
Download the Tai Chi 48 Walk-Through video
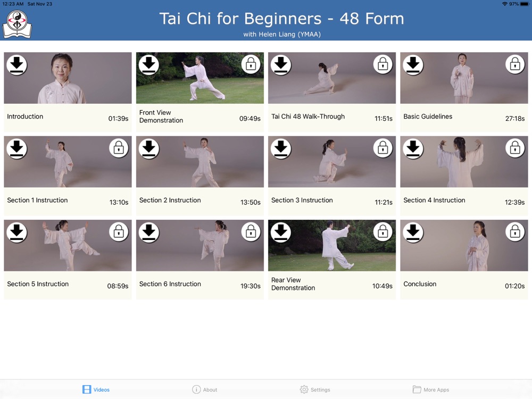[x=281, y=65]
